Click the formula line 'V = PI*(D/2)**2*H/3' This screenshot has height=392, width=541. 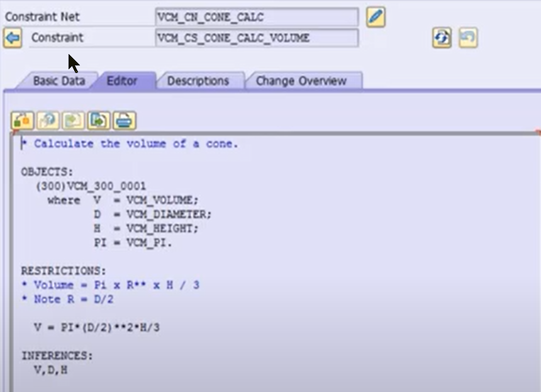pyautogui.click(x=97, y=327)
